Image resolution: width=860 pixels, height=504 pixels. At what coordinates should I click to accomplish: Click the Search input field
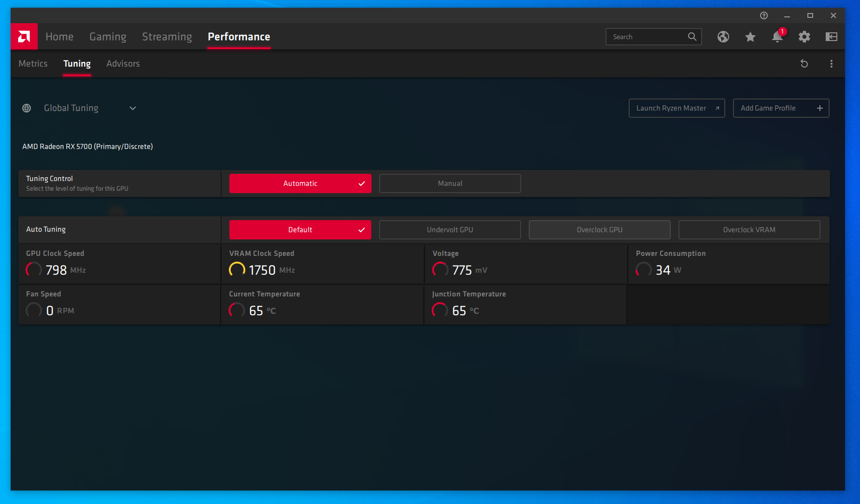click(x=647, y=37)
